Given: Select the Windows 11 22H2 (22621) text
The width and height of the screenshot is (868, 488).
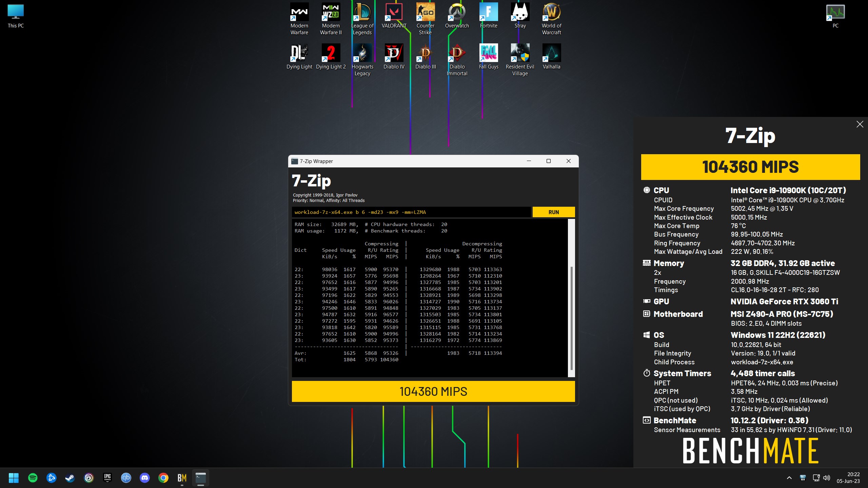Looking at the screenshot, I should coord(778,335).
